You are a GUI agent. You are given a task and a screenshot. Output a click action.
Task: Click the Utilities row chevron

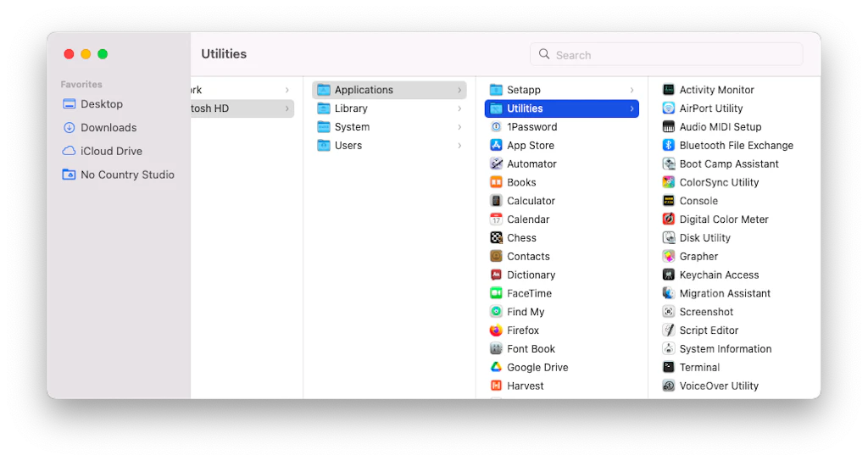(632, 108)
